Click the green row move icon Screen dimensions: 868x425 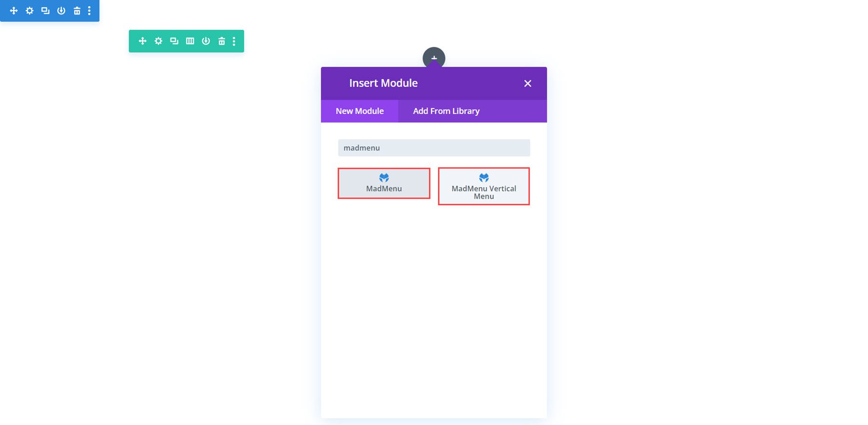pos(143,41)
